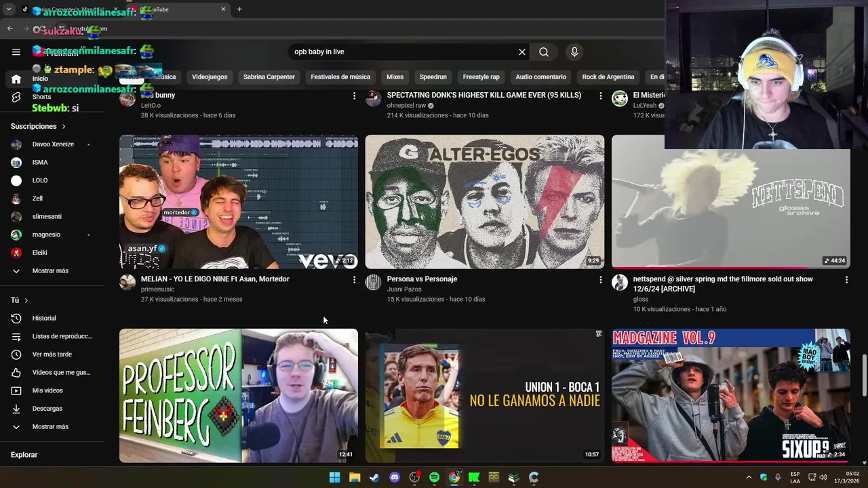
Task: Expand the 'Tú' section chevron
Action: click(x=26, y=300)
